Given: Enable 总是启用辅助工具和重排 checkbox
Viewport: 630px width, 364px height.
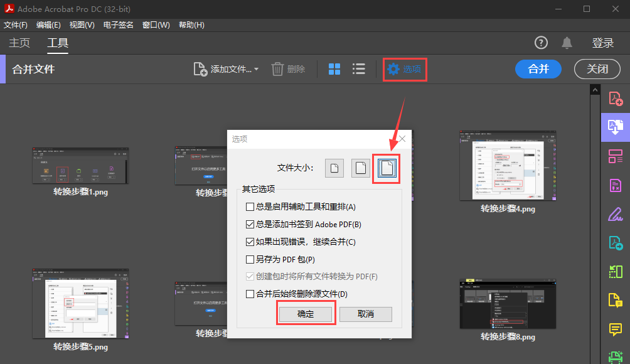Looking at the screenshot, I should (250, 206).
